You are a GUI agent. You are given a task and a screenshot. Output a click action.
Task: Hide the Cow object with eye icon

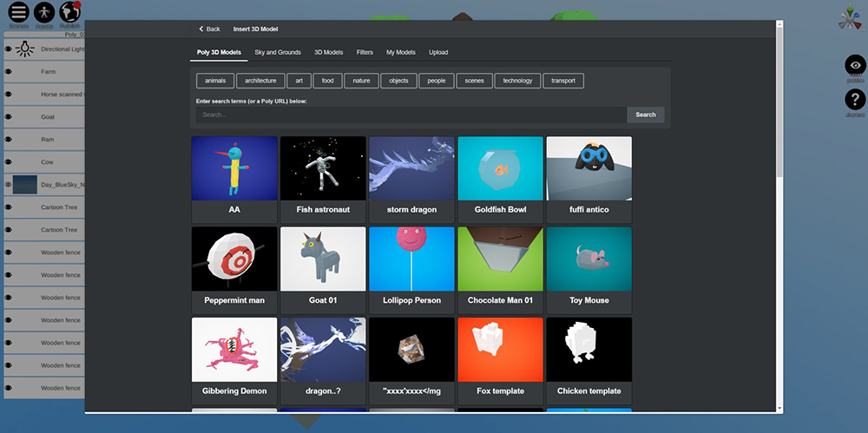click(9, 162)
